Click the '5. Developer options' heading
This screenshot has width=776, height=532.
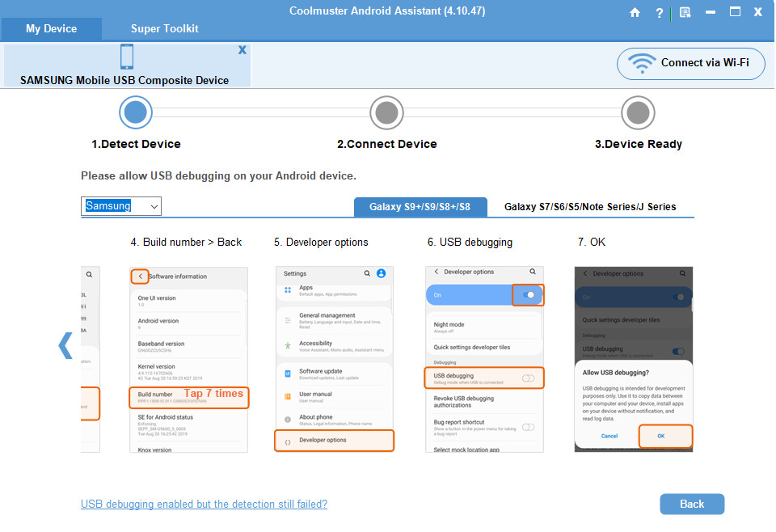pos(321,242)
